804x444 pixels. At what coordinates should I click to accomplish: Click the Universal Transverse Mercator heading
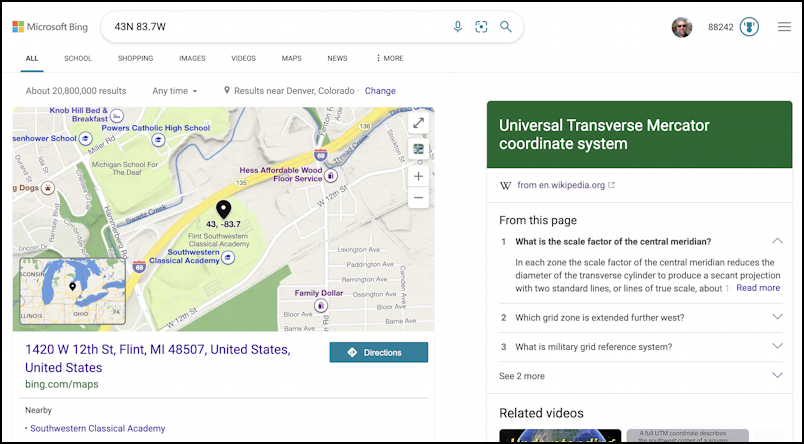[x=604, y=134]
